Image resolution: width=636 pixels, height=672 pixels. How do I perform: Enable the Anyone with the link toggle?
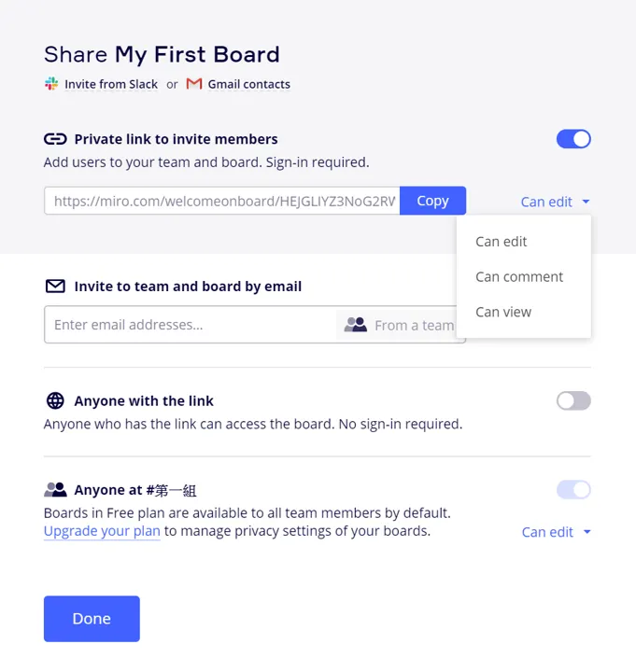click(x=573, y=401)
